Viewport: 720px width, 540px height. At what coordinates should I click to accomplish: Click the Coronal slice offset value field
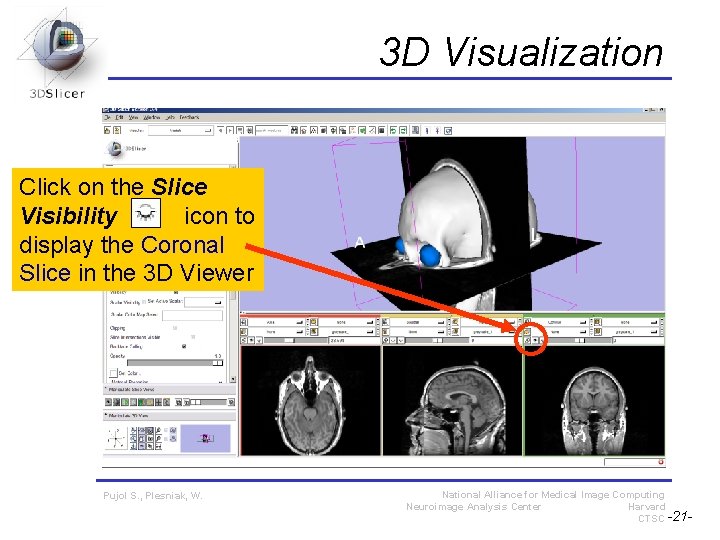pyautogui.click(x=637, y=340)
